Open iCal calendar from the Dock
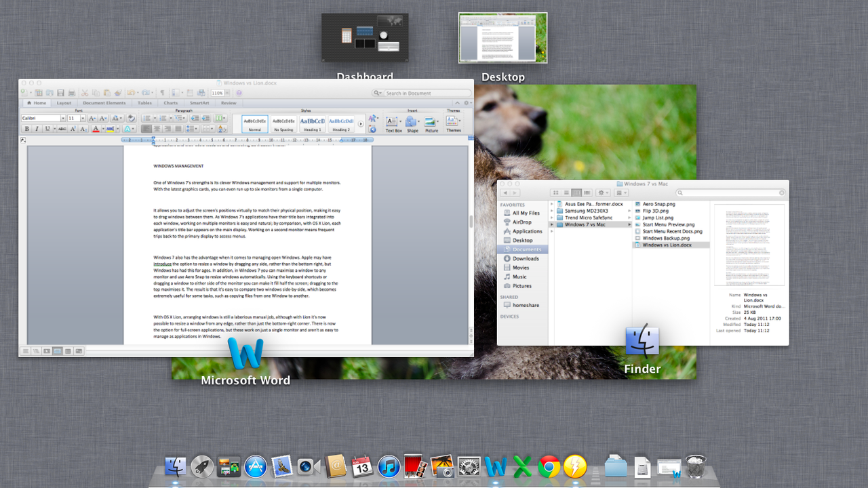 [x=362, y=466]
